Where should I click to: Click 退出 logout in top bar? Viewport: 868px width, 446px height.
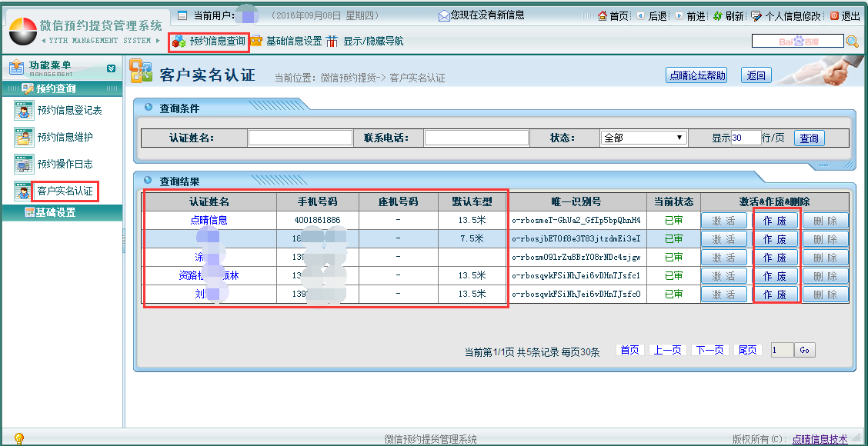(845, 15)
